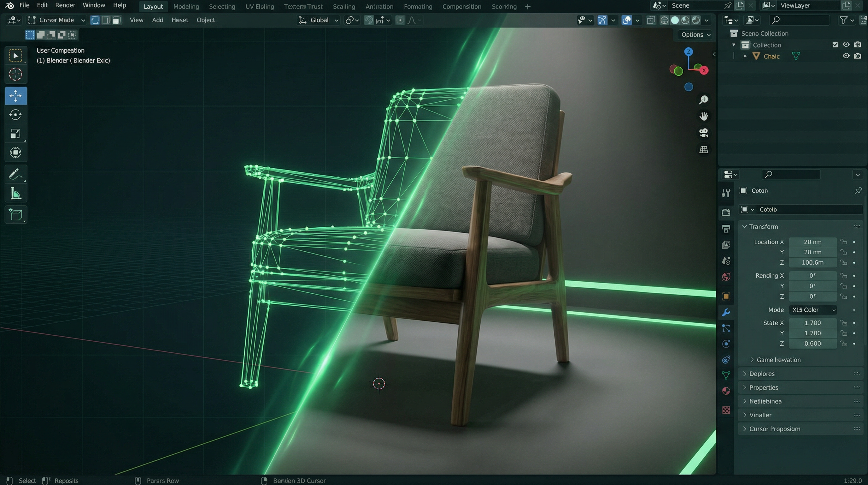Switch to Rendered viewport shading sphere
The height and width of the screenshot is (485, 868).
click(695, 20)
